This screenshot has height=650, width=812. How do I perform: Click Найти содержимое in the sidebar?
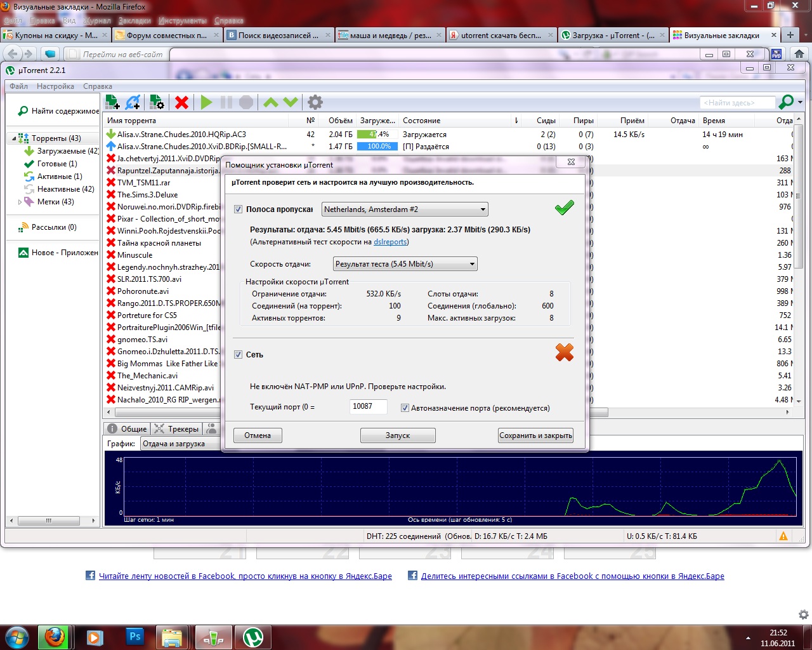click(58, 111)
